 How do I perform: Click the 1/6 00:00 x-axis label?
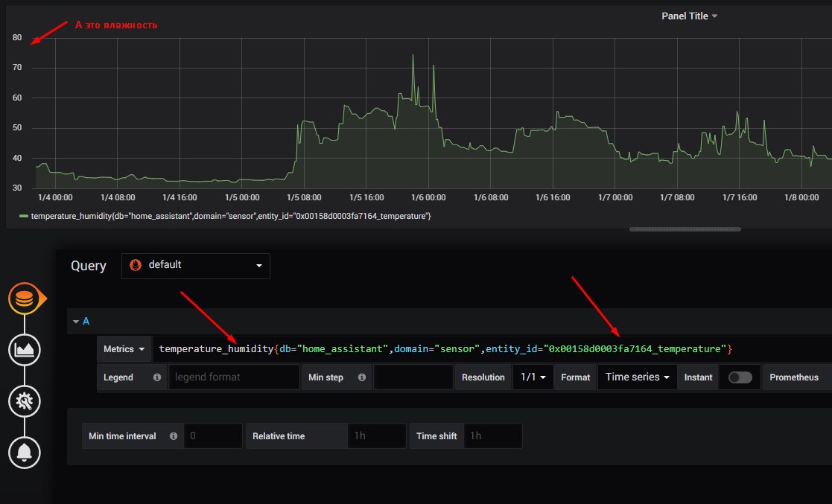pyautogui.click(x=429, y=198)
